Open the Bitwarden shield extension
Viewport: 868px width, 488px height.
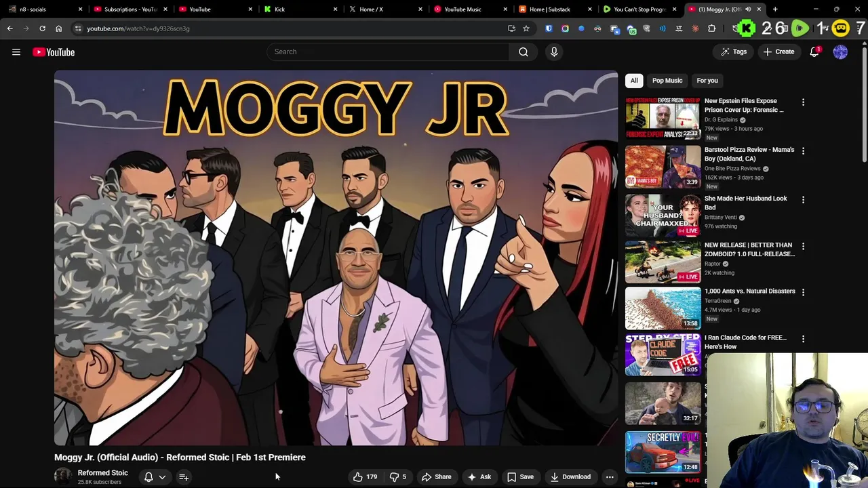tap(549, 28)
